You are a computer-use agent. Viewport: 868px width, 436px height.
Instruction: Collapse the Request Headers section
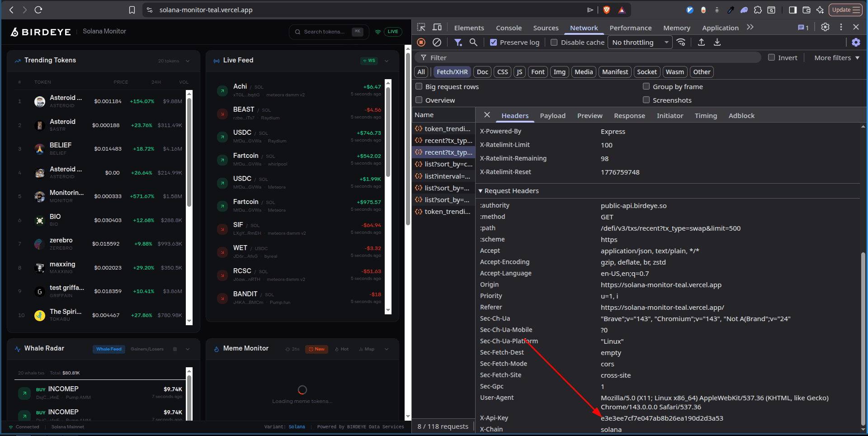tap(481, 191)
